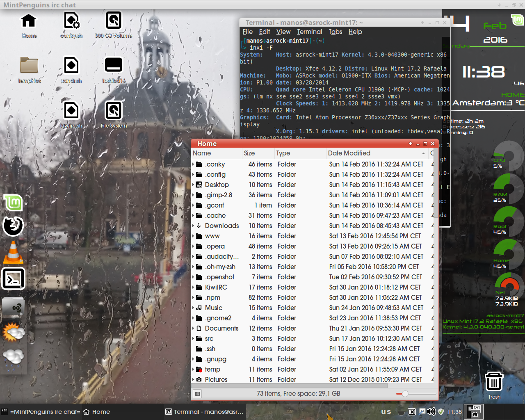Open the network connection tray icon
525x420 pixels.
(422, 412)
